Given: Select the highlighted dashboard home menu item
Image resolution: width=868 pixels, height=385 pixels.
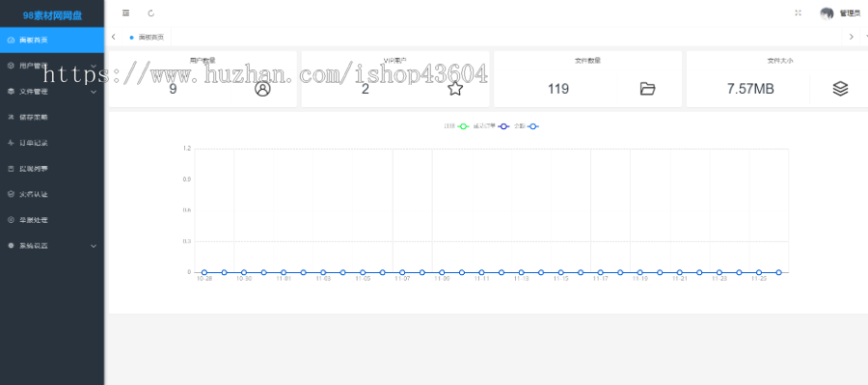Looking at the screenshot, I should click(52, 40).
